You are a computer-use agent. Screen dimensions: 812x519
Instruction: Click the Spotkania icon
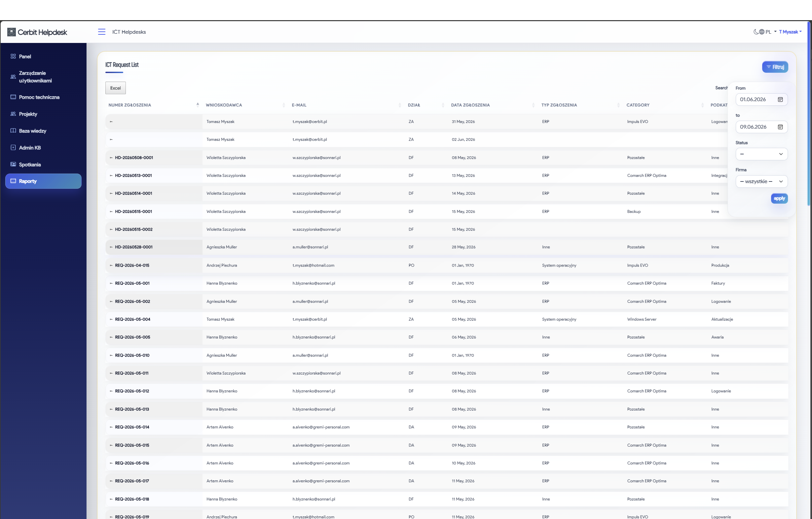pyautogui.click(x=13, y=164)
